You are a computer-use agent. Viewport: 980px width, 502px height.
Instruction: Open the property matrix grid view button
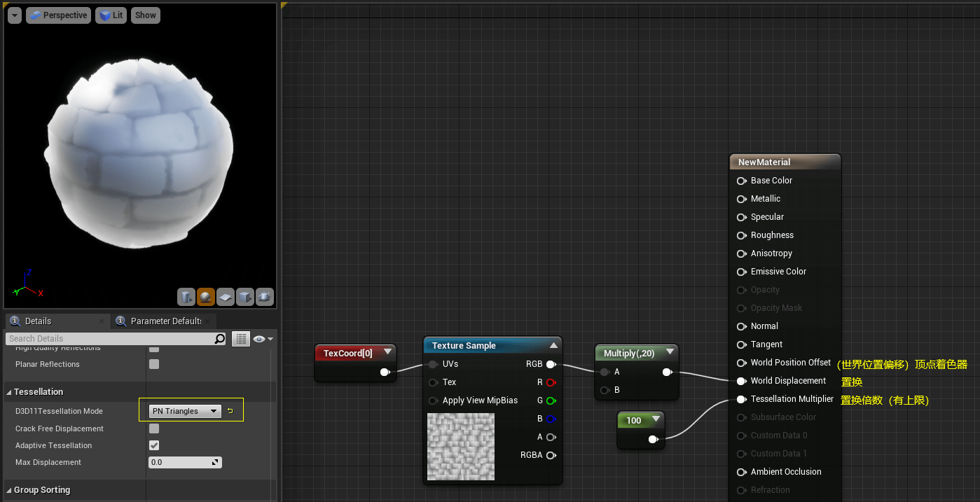click(x=241, y=339)
